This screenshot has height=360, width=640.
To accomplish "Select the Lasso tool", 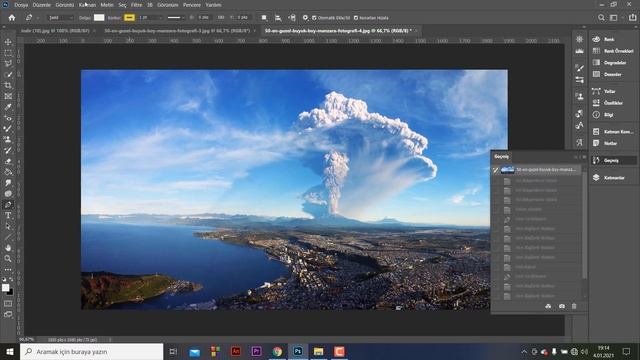I will coord(8,64).
